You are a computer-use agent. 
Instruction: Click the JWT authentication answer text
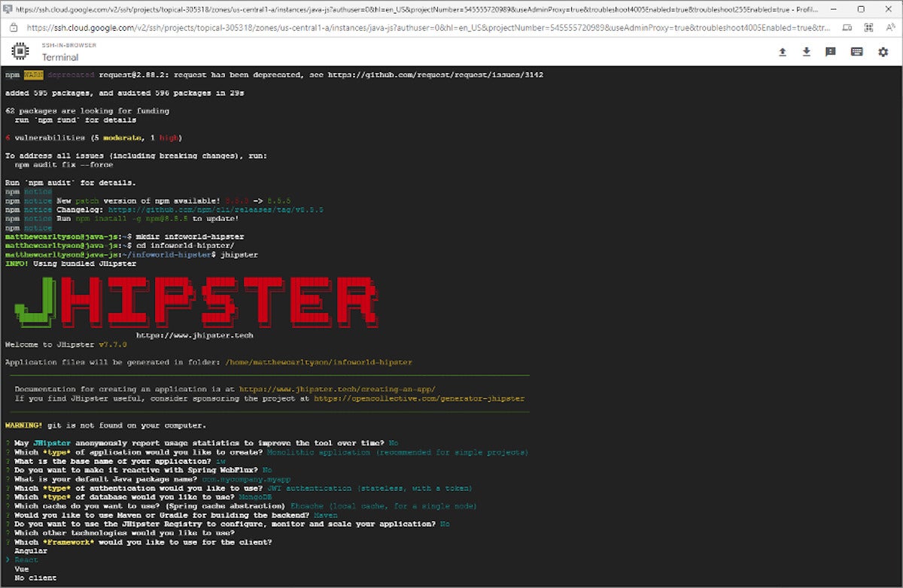[x=369, y=488]
